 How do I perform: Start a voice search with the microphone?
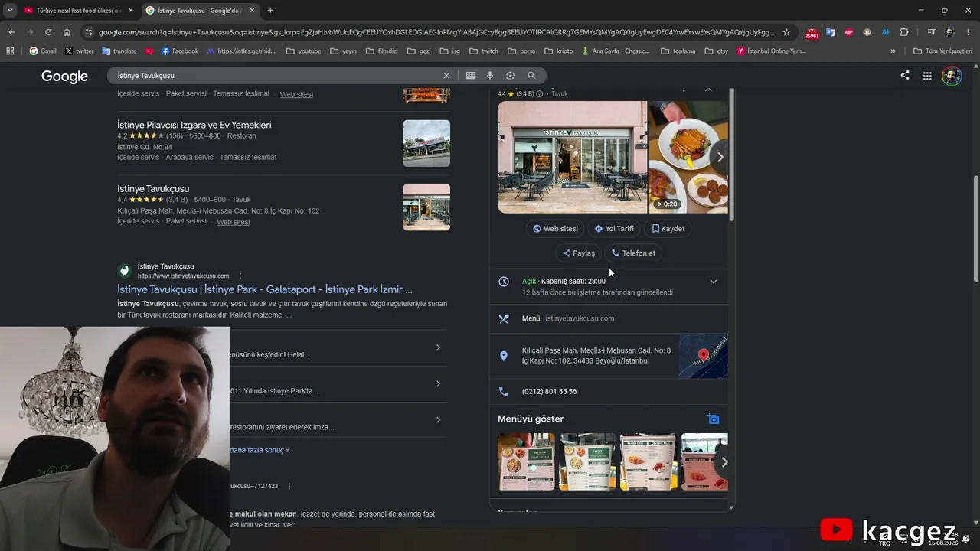coord(490,76)
